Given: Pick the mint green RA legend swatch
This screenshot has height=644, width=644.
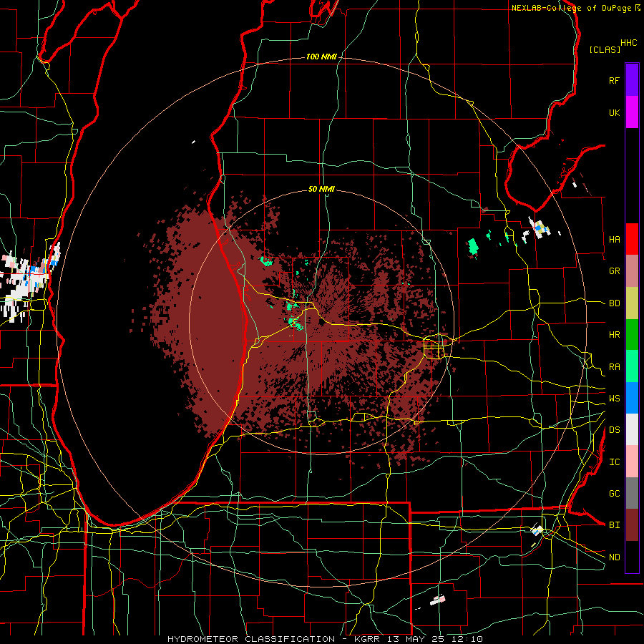Looking at the screenshot, I should tap(632, 366).
